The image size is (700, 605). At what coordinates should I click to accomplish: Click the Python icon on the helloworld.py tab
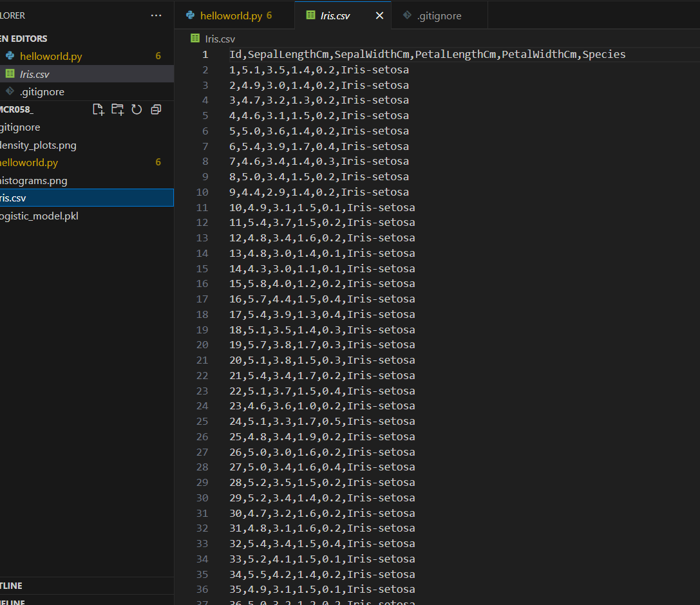191,15
